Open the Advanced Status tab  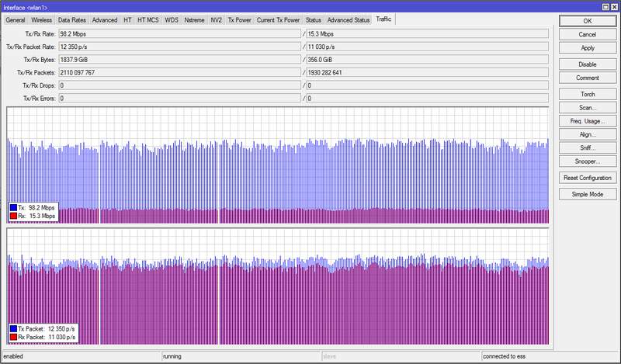pyautogui.click(x=349, y=20)
